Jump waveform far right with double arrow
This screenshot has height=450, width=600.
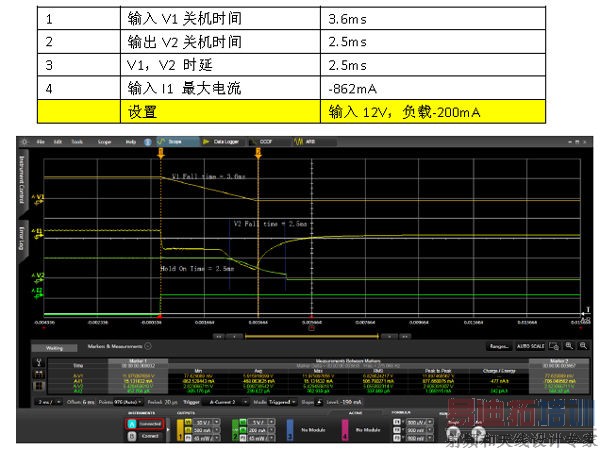coord(405,337)
